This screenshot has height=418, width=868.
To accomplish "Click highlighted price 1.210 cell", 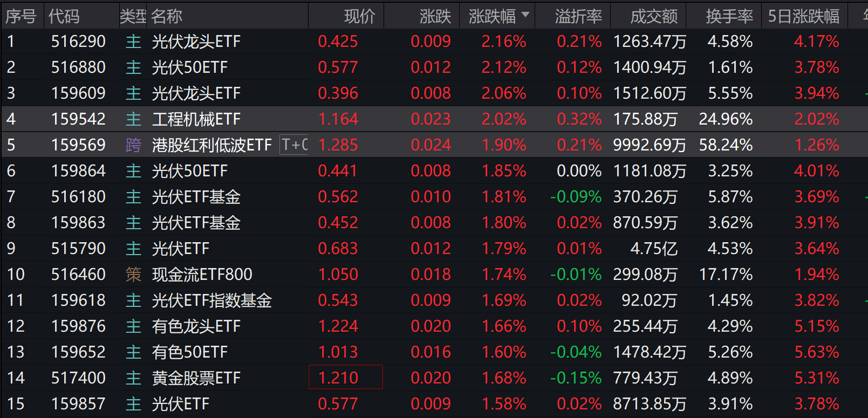I will pyautogui.click(x=346, y=377).
